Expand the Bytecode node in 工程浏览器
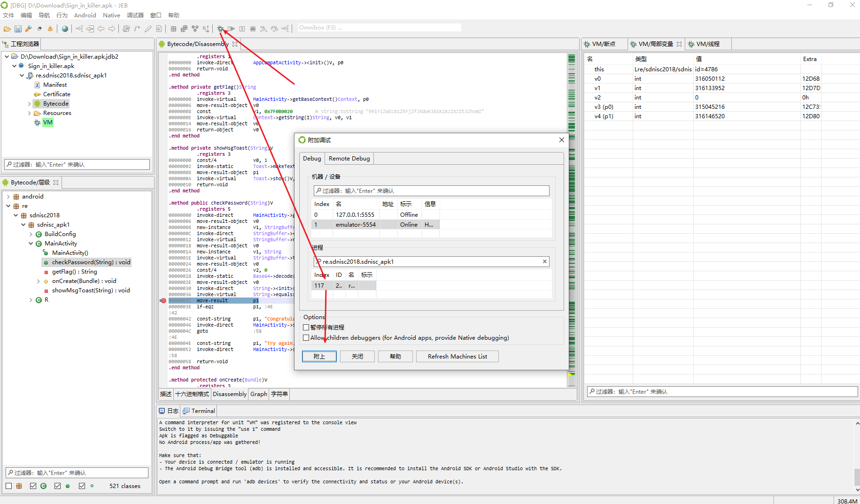This screenshot has height=504, width=860. [x=30, y=103]
